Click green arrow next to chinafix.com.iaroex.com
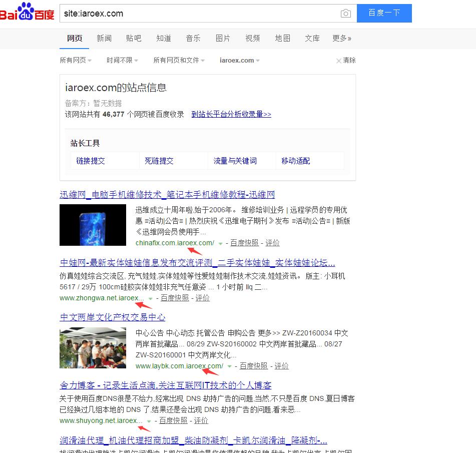The height and width of the screenshot is (453, 476). [x=220, y=244]
